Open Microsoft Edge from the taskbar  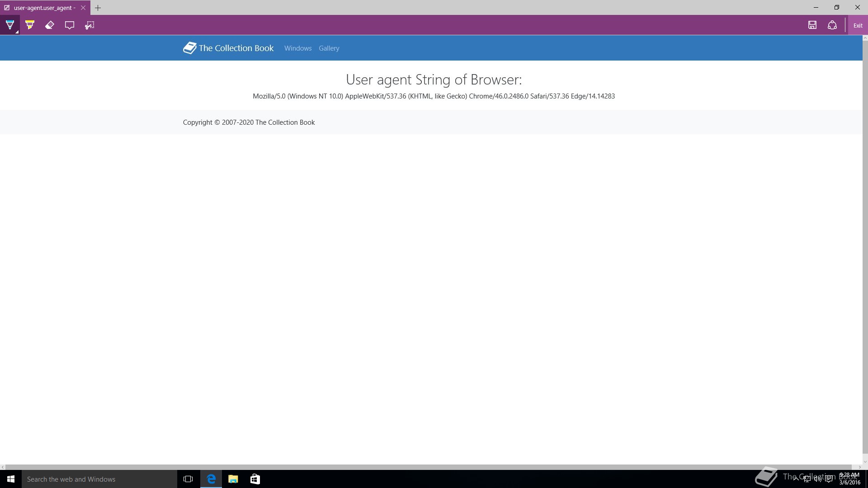point(211,479)
